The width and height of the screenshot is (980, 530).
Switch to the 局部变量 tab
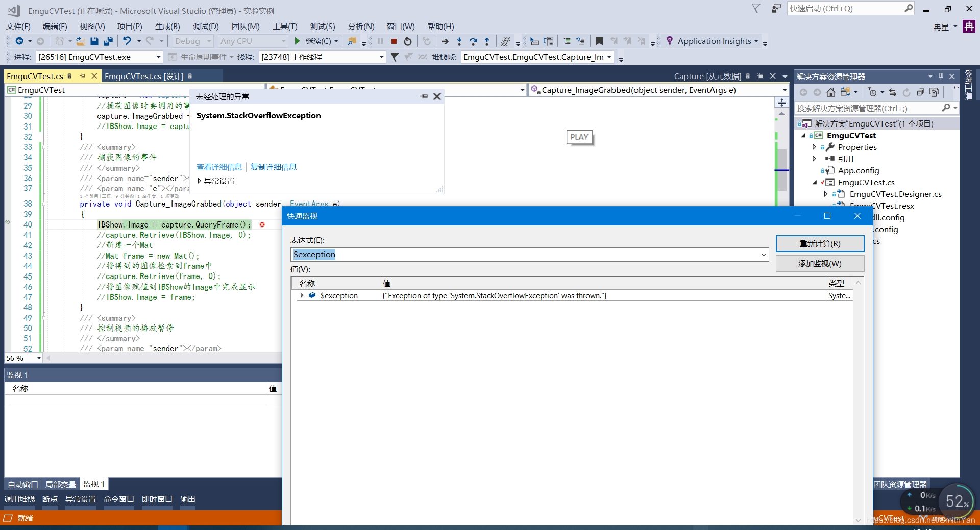[x=61, y=484]
